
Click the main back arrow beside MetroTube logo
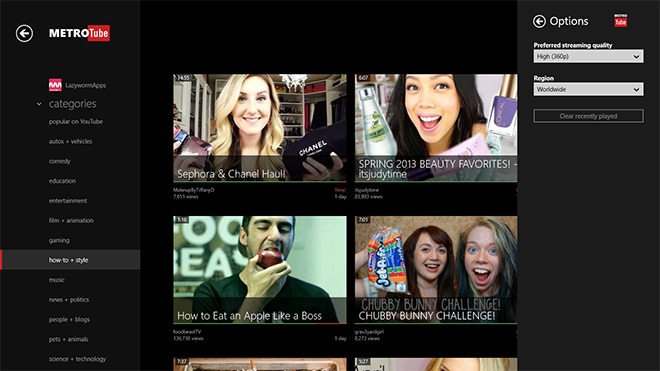pyautogui.click(x=24, y=33)
